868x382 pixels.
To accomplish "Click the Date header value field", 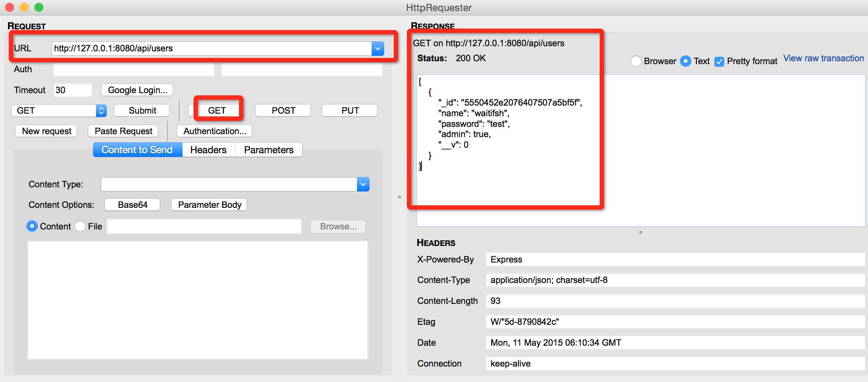I will (675, 343).
